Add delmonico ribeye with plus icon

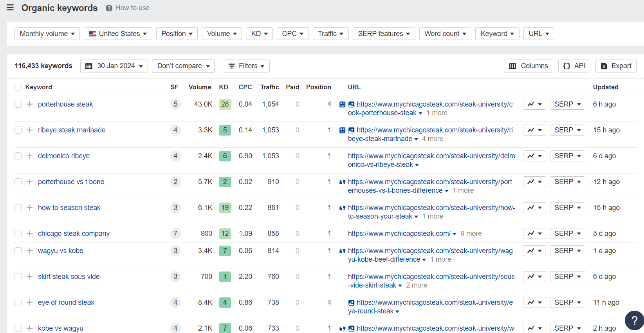click(x=30, y=156)
